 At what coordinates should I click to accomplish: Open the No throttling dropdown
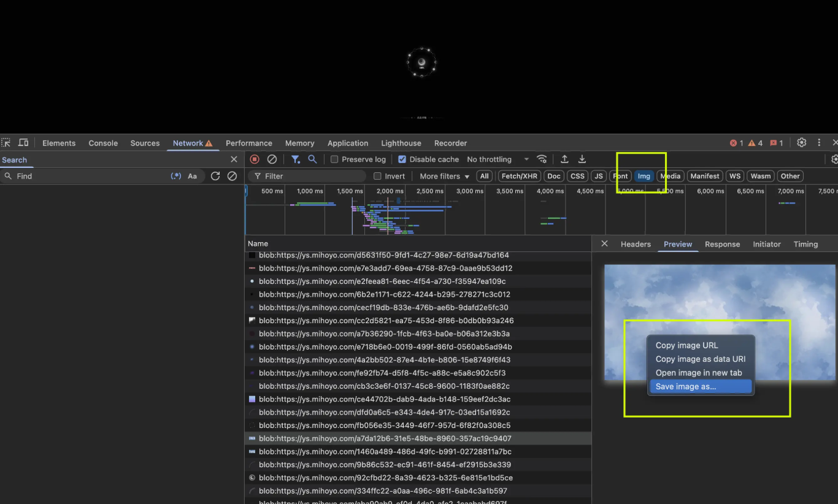pos(498,159)
